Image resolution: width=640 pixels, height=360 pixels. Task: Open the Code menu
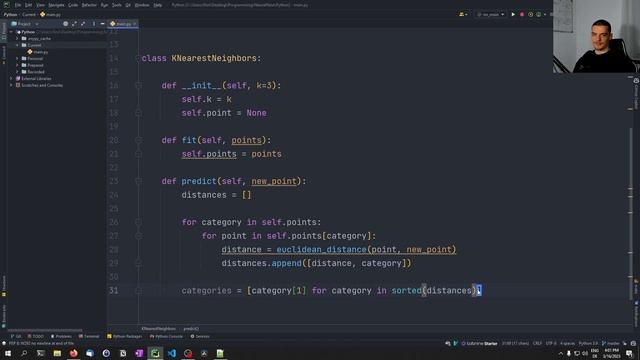[73, 5]
